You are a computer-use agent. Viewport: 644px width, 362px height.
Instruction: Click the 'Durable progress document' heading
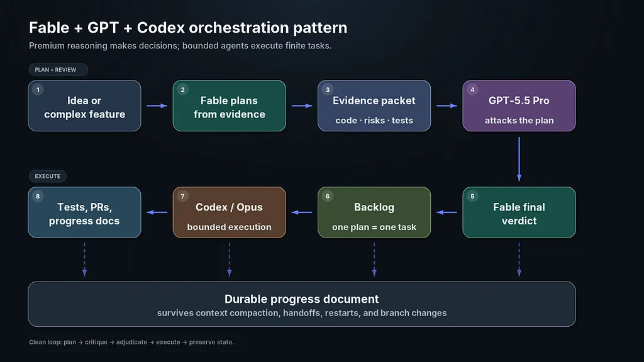[301, 299]
